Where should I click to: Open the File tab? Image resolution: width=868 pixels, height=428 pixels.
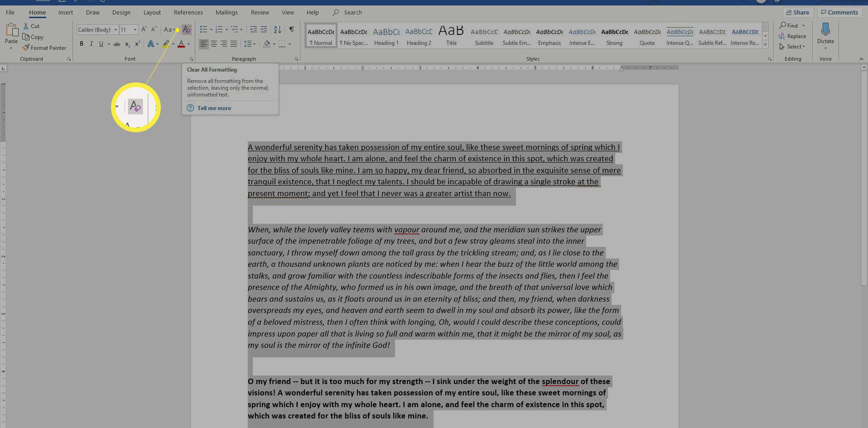click(x=10, y=12)
